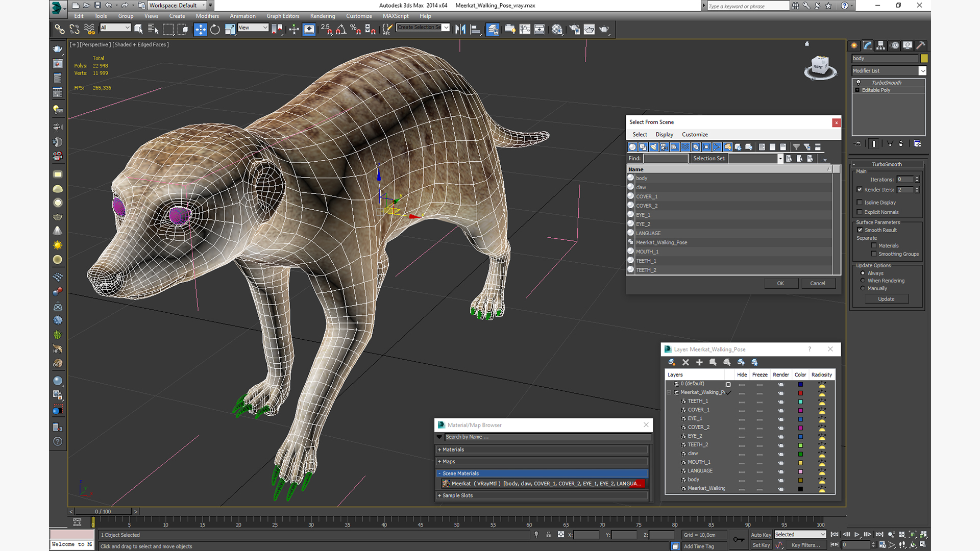This screenshot has width=980, height=551.
Task: Open the Utilities command panel tab
Action: coord(921,45)
